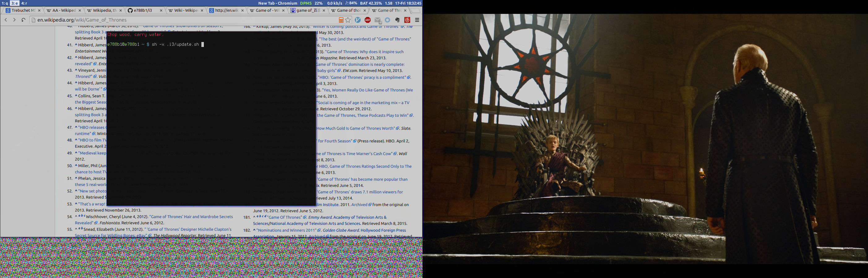Open 'Nominations and Winners 2011' link
The width and height of the screenshot is (868, 278).
click(286, 230)
